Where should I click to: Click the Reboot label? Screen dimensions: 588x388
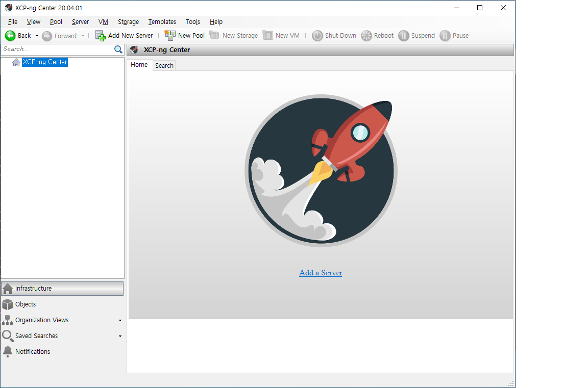pos(384,36)
